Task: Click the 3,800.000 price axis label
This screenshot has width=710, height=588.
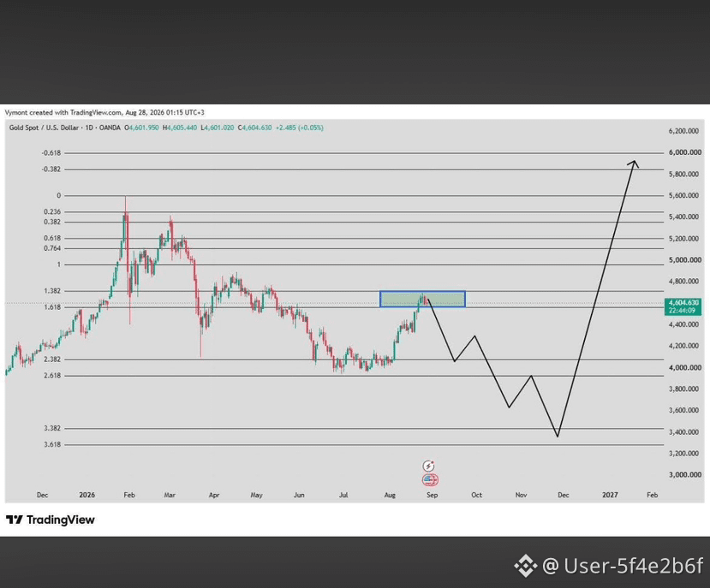Action: click(683, 389)
